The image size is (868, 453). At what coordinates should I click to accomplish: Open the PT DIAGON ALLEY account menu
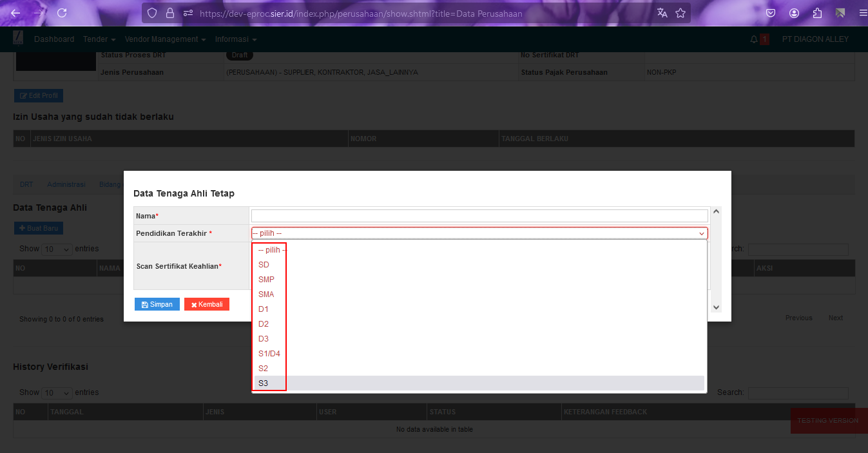pos(815,39)
